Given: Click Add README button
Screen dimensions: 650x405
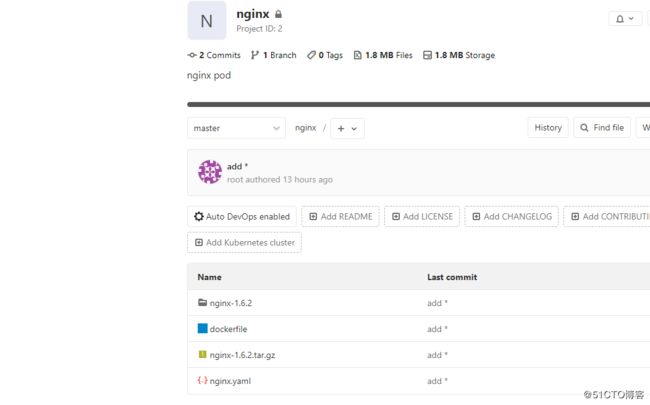Looking at the screenshot, I should pyautogui.click(x=340, y=216).
